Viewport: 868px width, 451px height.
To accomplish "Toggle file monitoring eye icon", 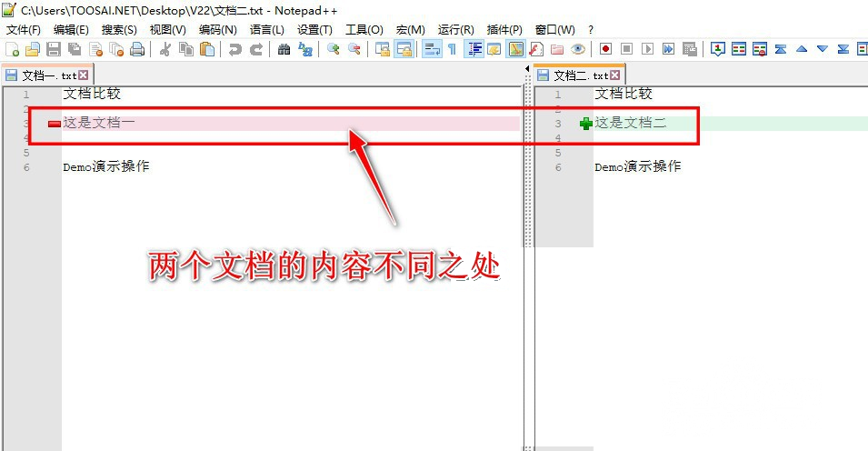I will [x=578, y=49].
